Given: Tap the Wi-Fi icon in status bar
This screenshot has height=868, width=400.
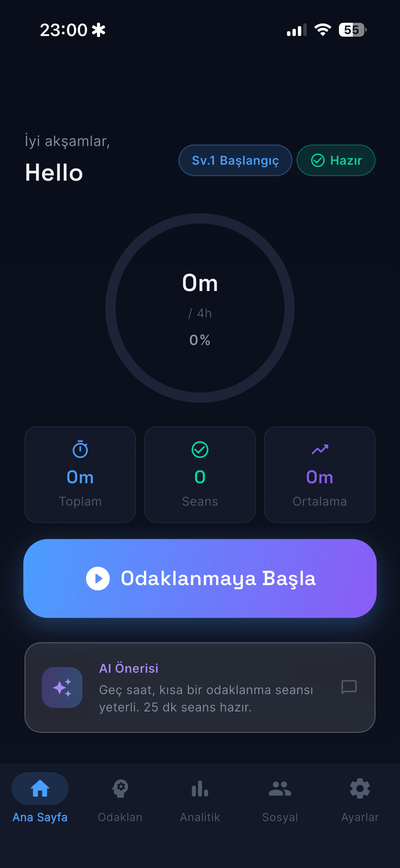Looking at the screenshot, I should (323, 30).
